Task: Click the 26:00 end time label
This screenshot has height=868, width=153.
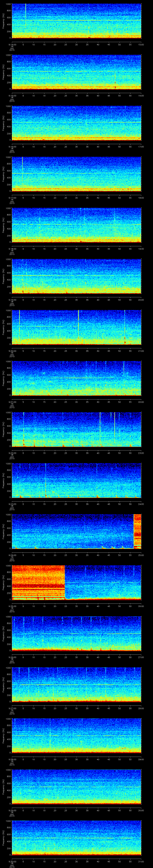Action: (x=141, y=606)
